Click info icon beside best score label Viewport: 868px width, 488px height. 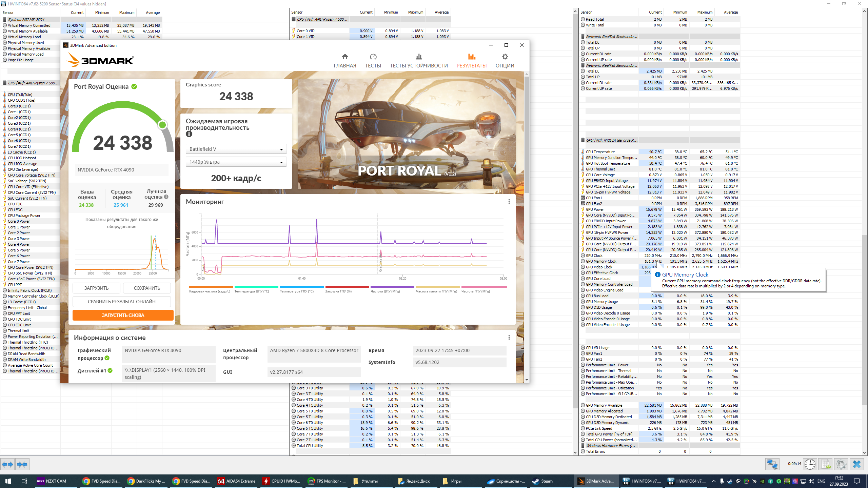pos(166,197)
